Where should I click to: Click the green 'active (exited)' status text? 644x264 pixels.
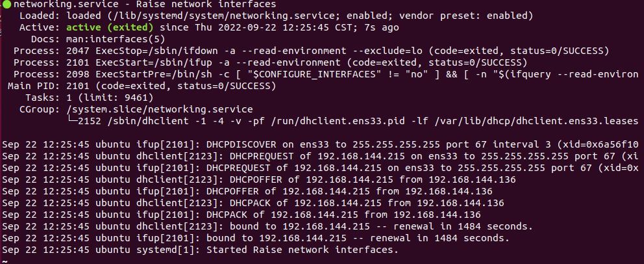coord(110,27)
